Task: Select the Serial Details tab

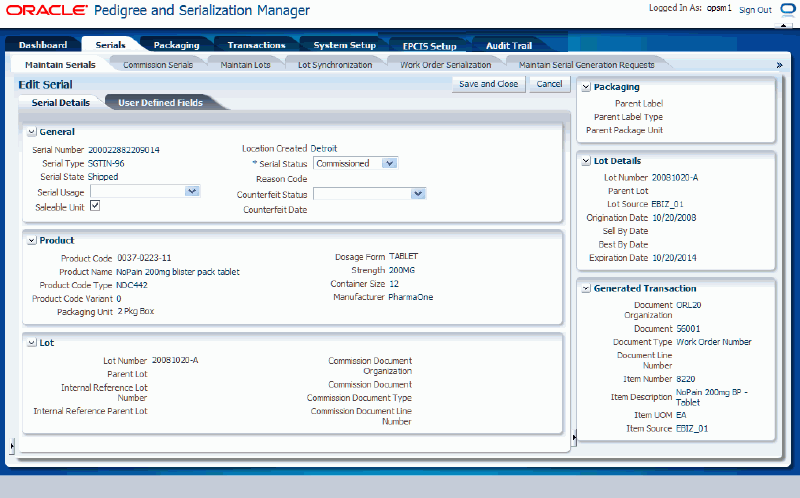Action: [x=61, y=103]
